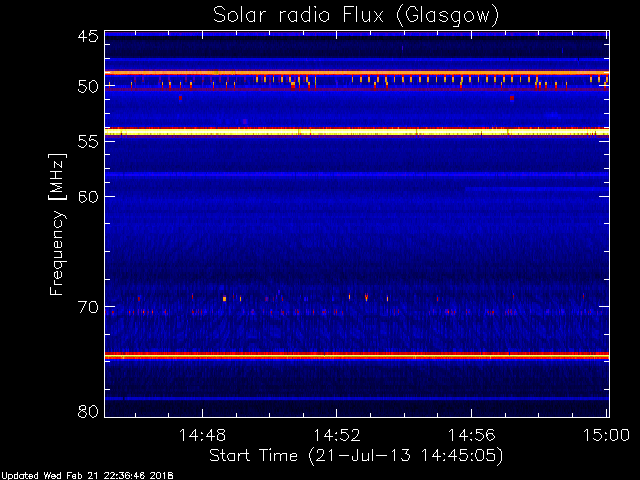Click the orange band near 49 MHz
Image resolution: width=640 pixels, height=480 pixels.
tap(357, 73)
